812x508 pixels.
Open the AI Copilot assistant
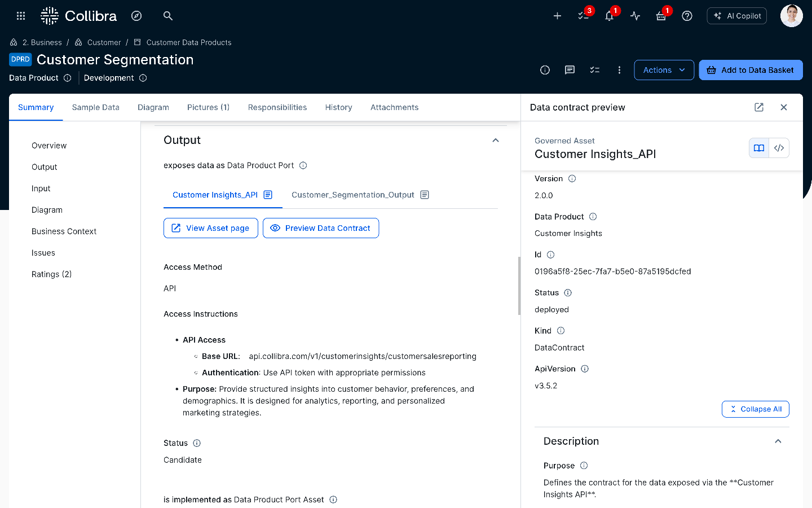coord(736,16)
